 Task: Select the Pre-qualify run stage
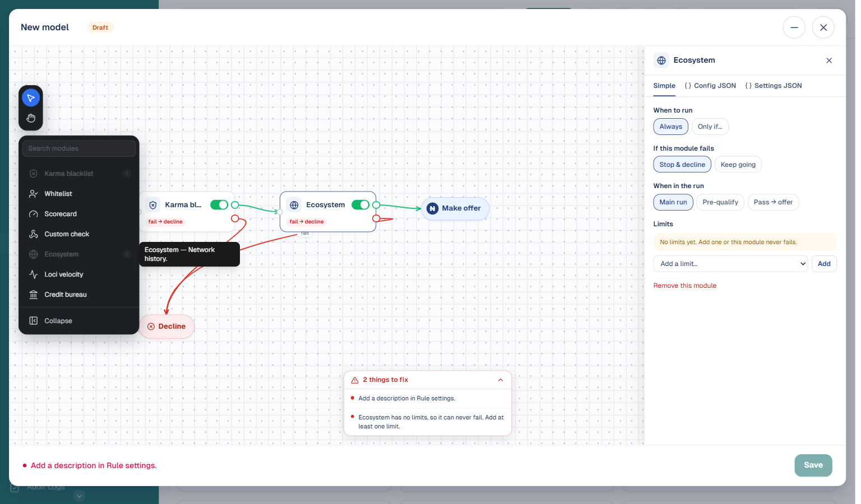tap(720, 202)
